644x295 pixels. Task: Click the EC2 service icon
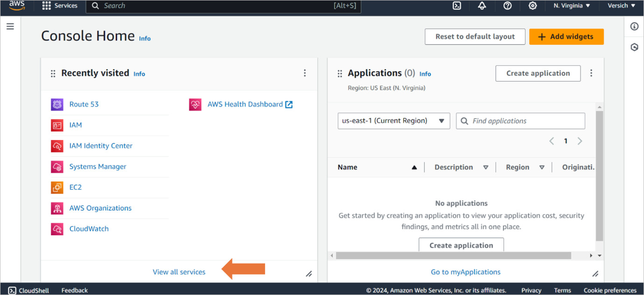(57, 188)
